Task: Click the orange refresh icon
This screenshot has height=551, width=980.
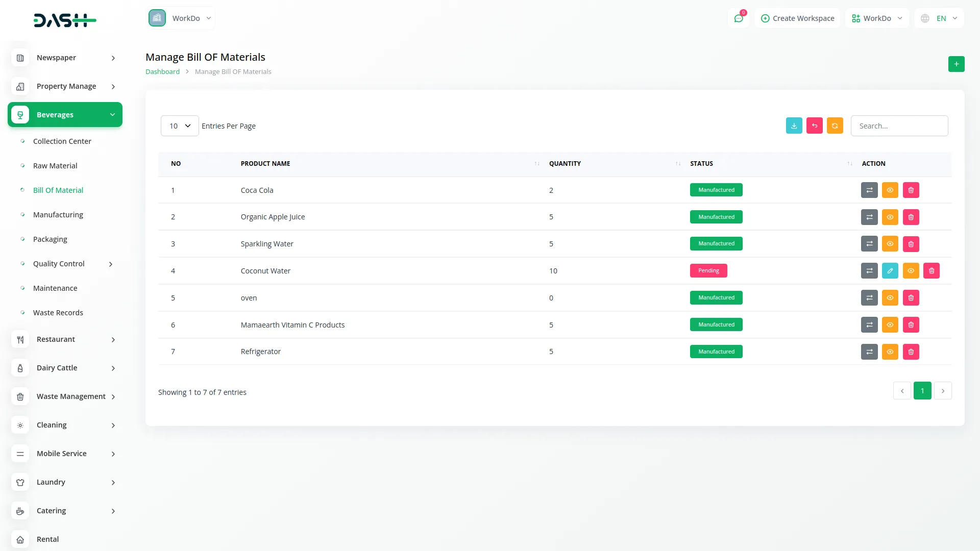Action: [835, 126]
